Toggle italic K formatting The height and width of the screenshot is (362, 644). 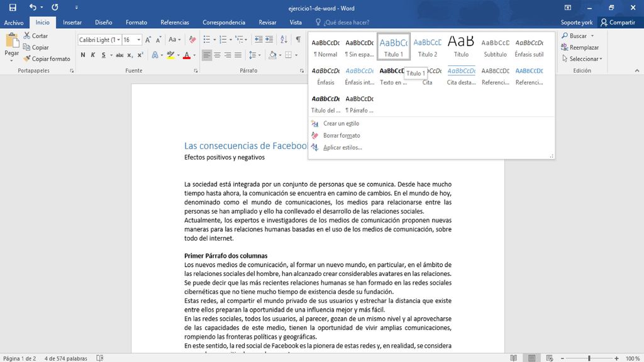coord(93,55)
